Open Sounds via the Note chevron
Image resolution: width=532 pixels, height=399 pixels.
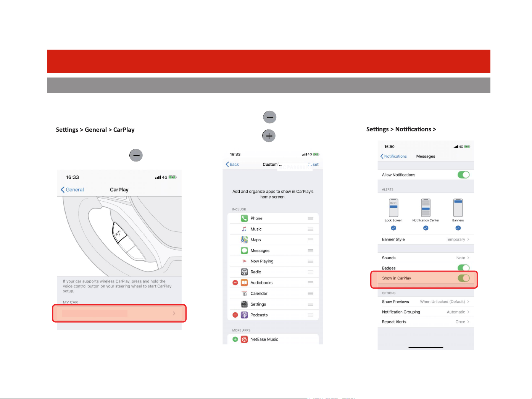coord(468,258)
